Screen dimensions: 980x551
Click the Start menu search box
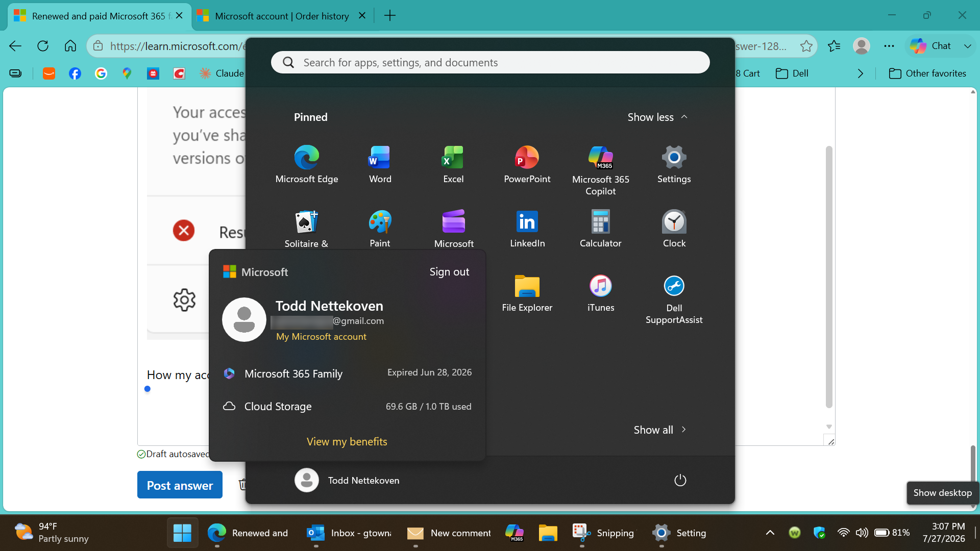point(490,62)
